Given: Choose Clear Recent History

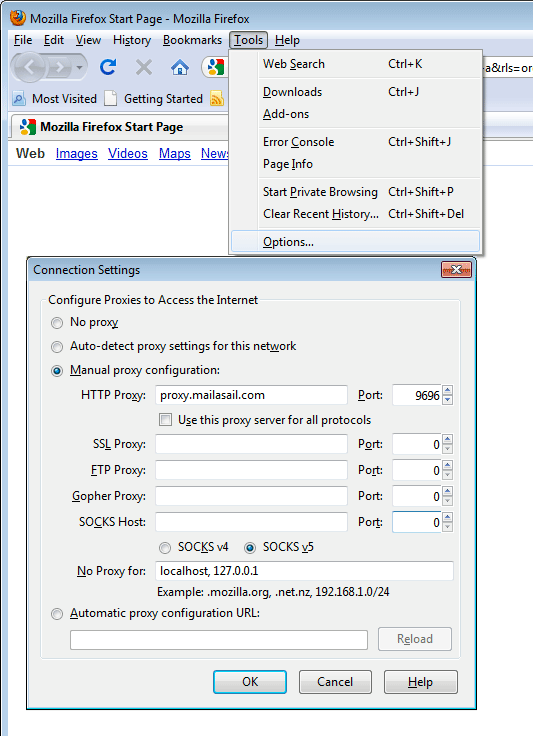Looking at the screenshot, I should pyautogui.click(x=356, y=214).
